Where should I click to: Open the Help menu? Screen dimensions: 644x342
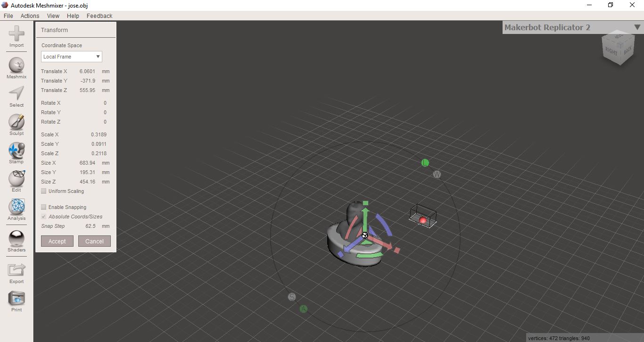(x=73, y=16)
